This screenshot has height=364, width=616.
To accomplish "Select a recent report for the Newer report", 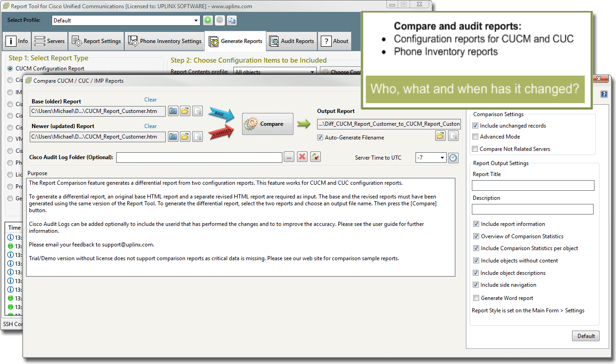I will tap(173, 136).
